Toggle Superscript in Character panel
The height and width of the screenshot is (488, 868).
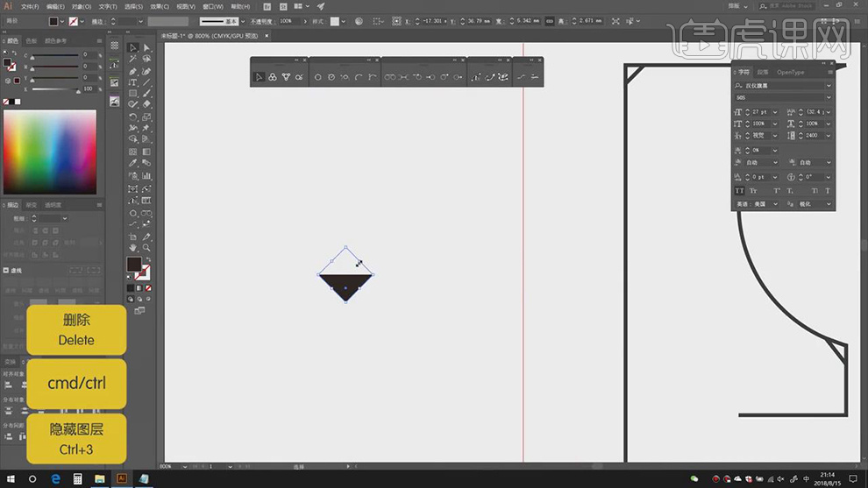pos(777,190)
